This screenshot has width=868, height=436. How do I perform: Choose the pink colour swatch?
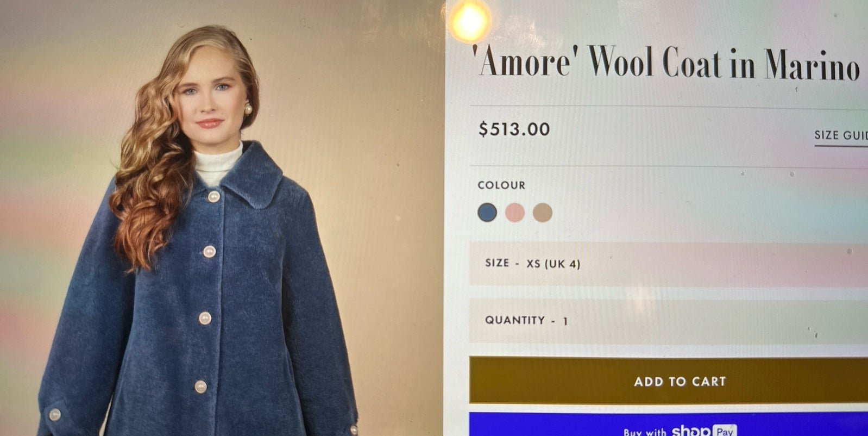(515, 213)
